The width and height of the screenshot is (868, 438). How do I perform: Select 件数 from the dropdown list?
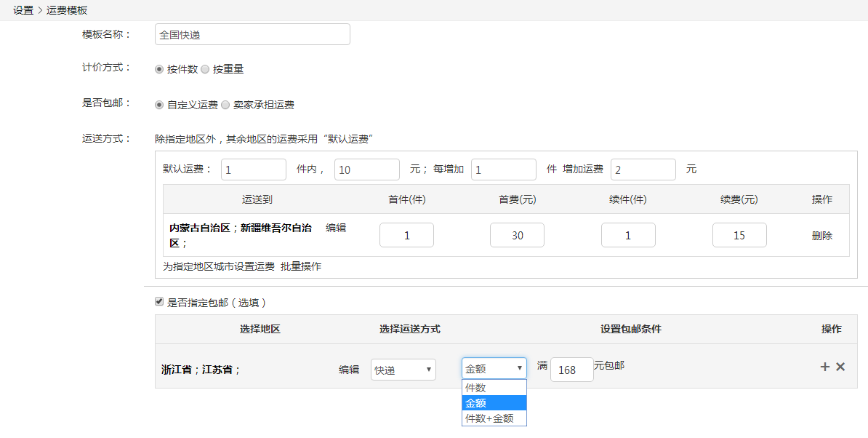pyautogui.click(x=494, y=388)
